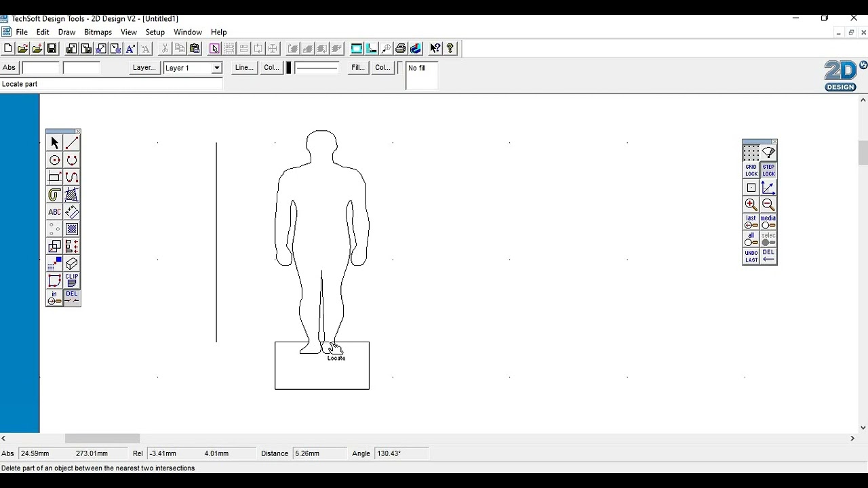Click UNDO LAST button
The width and height of the screenshot is (868, 488).
click(x=751, y=256)
